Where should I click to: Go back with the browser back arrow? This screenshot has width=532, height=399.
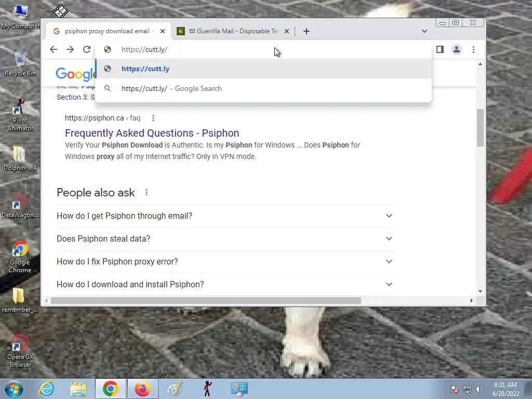(54, 49)
